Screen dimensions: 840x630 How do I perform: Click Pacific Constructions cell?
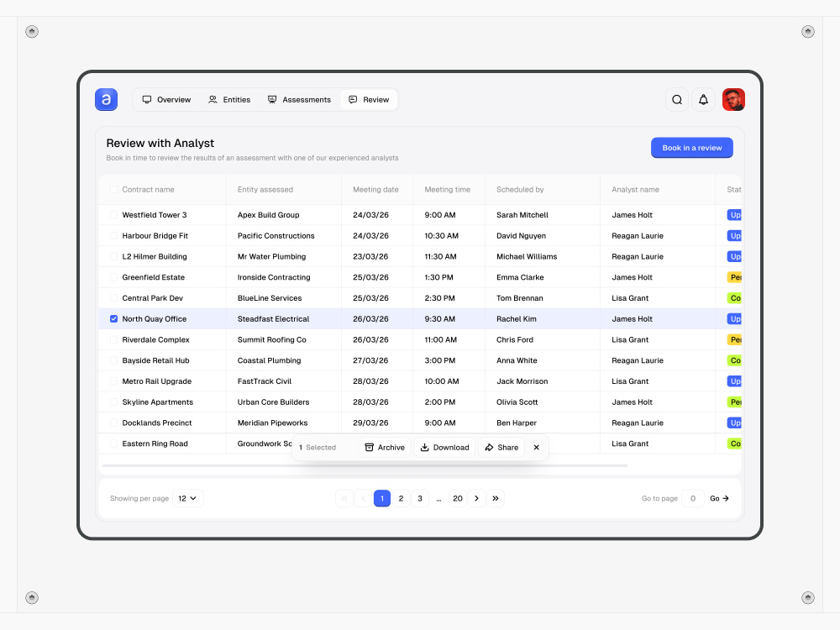(x=276, y=236)
